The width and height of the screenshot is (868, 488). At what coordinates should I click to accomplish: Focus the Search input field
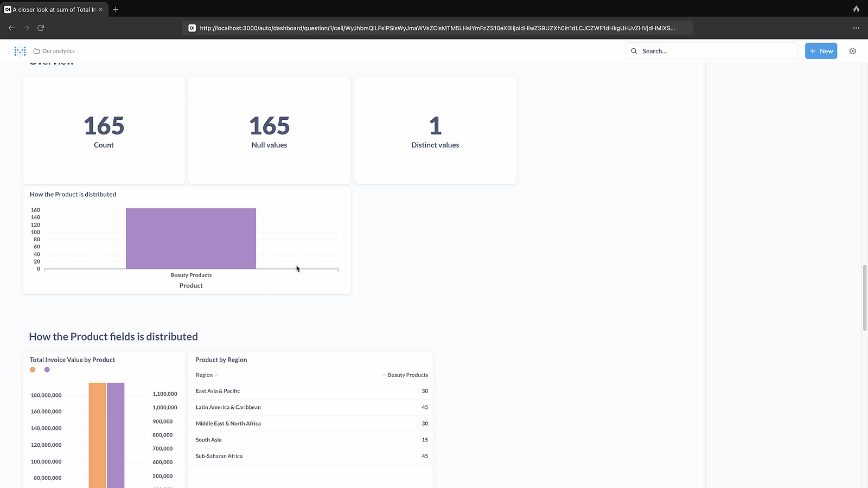[716, 51]
